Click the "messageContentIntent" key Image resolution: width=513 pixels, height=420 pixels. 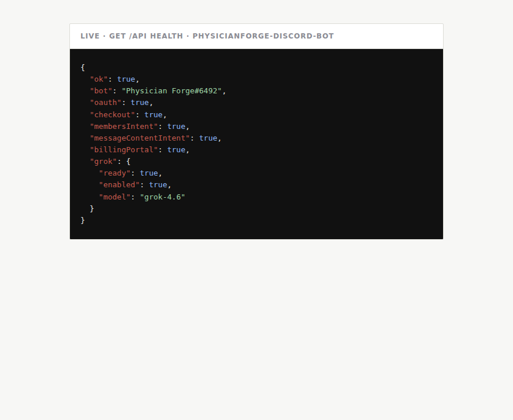(140, 138)
